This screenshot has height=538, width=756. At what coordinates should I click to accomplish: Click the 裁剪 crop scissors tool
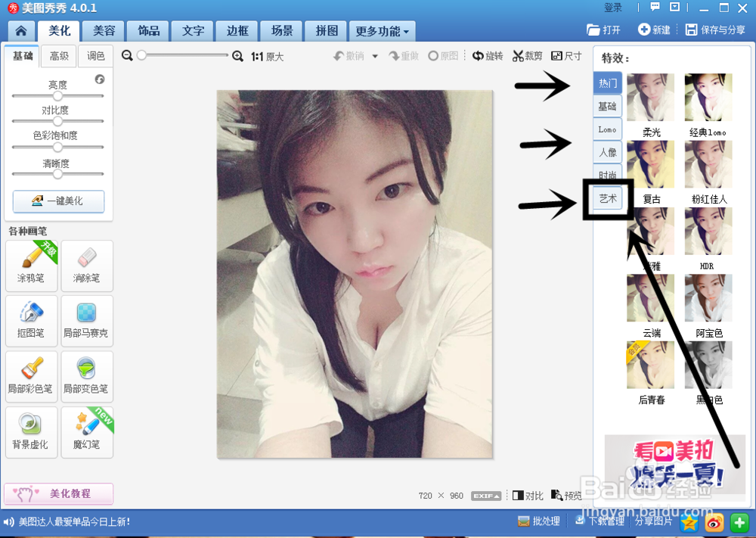pos(527,56)
